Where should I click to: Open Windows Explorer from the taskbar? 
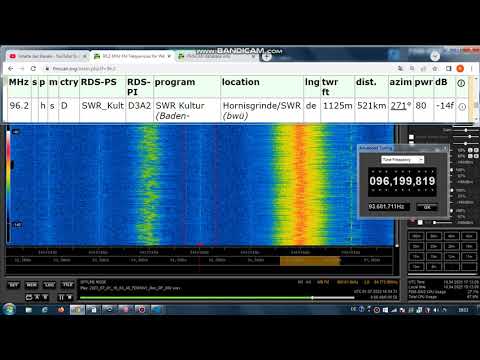pyautogui.click(x=29, y=310)
